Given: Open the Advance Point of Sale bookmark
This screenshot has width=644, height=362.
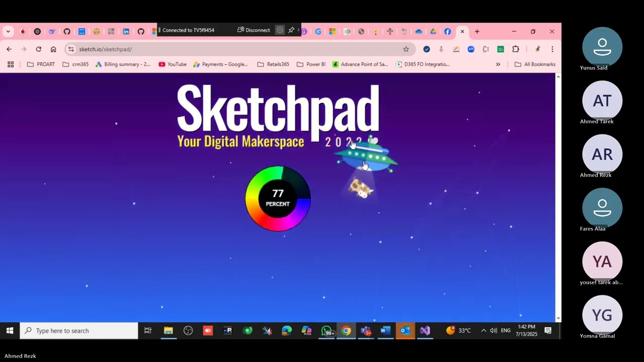Looking at the screenshot, I should 360,64.
